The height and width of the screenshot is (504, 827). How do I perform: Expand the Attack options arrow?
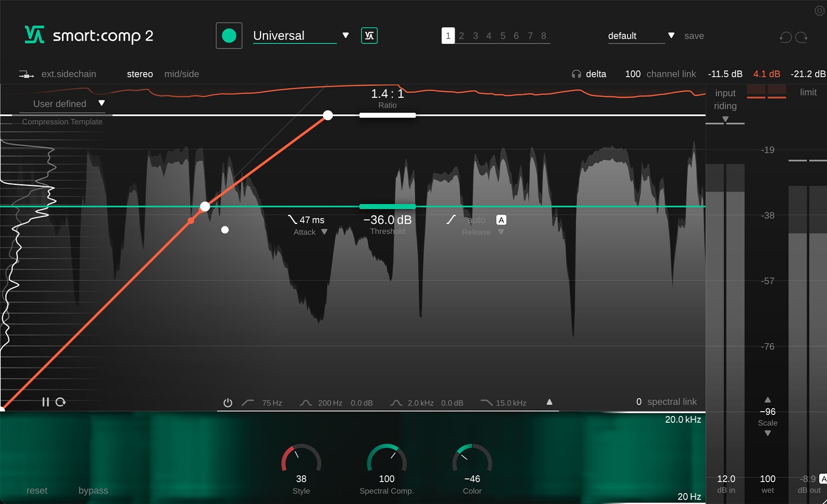pyautogui.click(x=324, y=232)
